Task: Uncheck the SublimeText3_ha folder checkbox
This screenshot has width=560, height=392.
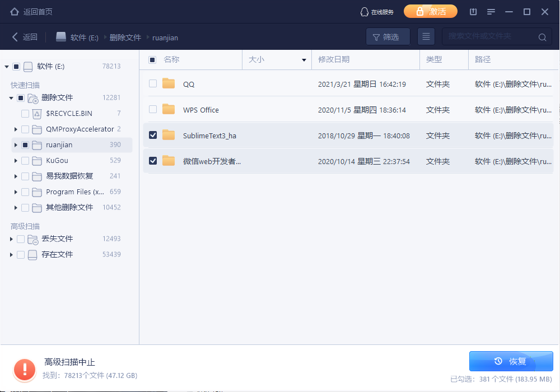Action: [x=153, y=136]
